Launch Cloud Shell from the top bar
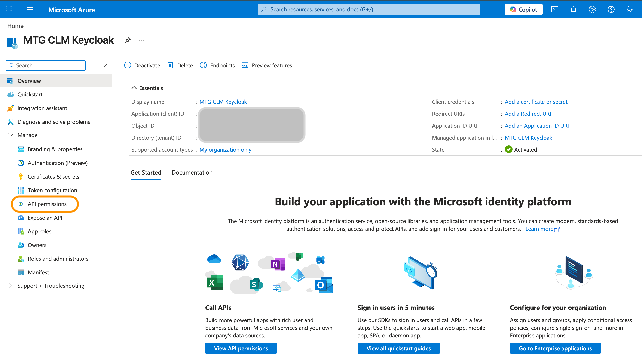Screen dimensions: 642x364 pos(554,9)
